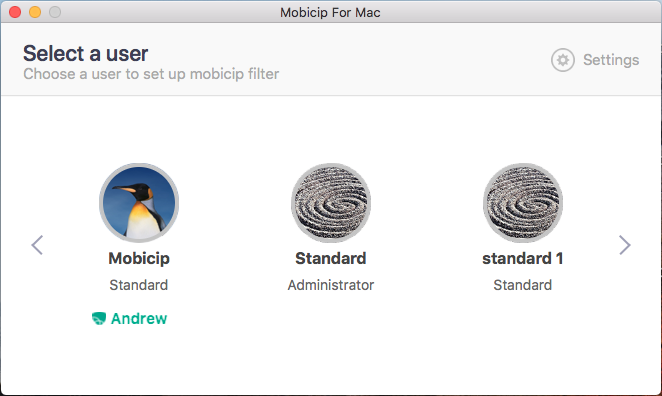
Task: Minimize the Mobicip For Mac window
Action: 35,12
